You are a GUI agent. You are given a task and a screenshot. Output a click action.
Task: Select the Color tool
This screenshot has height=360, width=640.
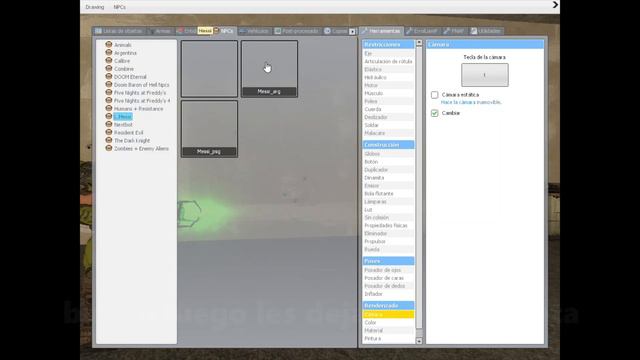click(388, 322)
